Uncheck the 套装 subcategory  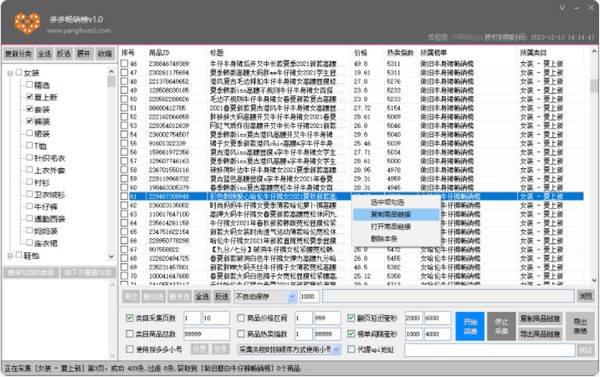[29, 109]
